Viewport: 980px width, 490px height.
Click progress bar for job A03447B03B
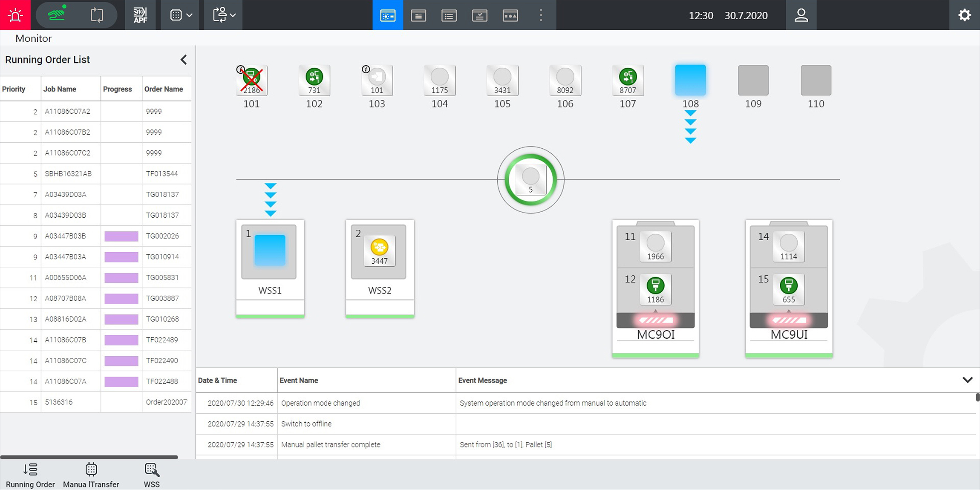click(x=121, y=236)
